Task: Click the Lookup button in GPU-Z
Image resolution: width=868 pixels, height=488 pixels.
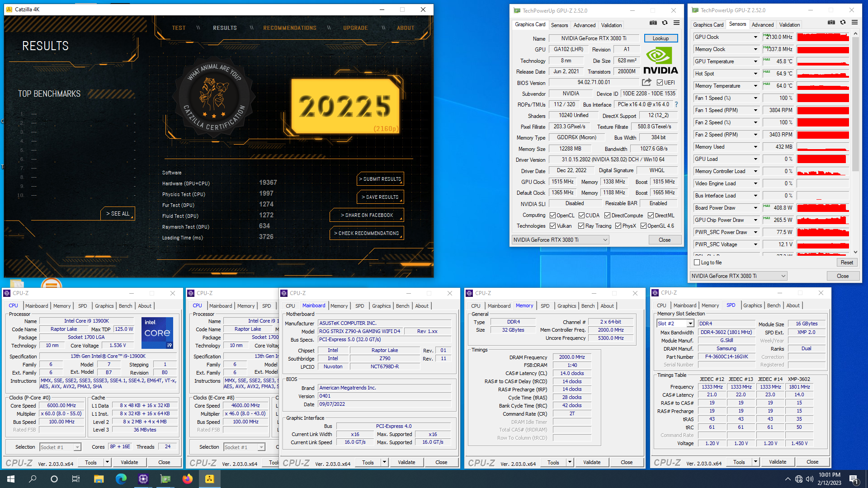Action: point(660,38)
